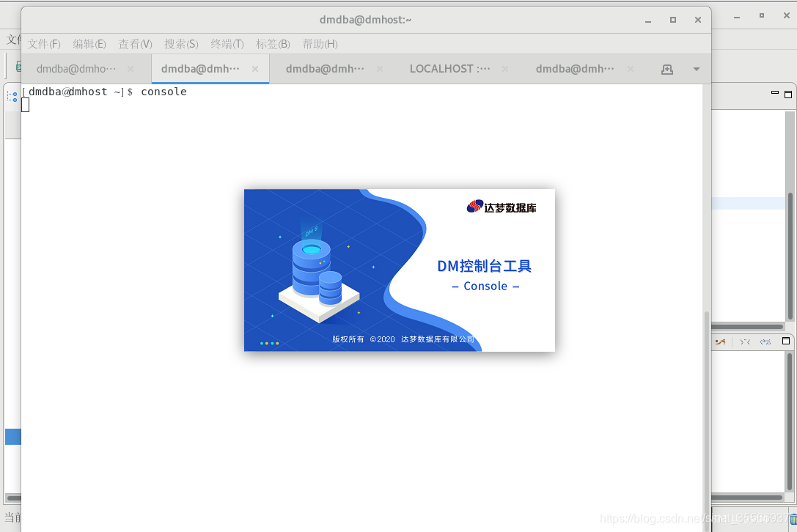Open the 搜索(S) menu
This screenshot has width=797, height=532.
181,44
